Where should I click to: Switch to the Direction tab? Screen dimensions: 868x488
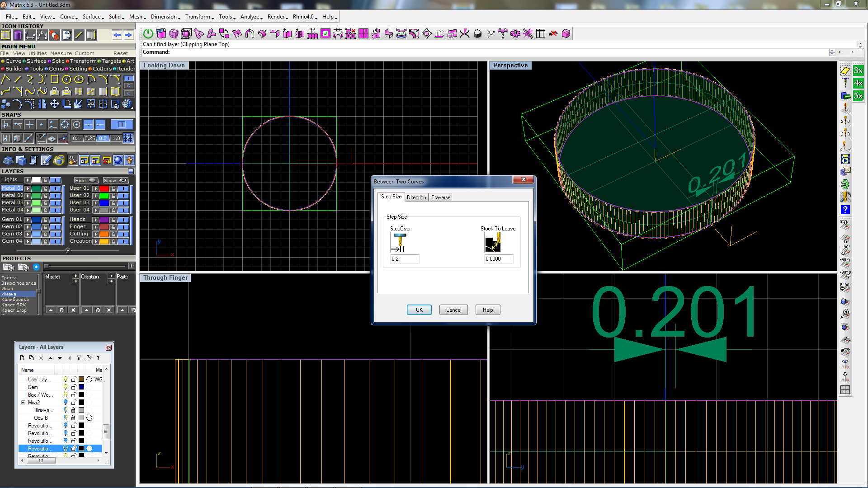pyautogui.click(x=416, y=197)
